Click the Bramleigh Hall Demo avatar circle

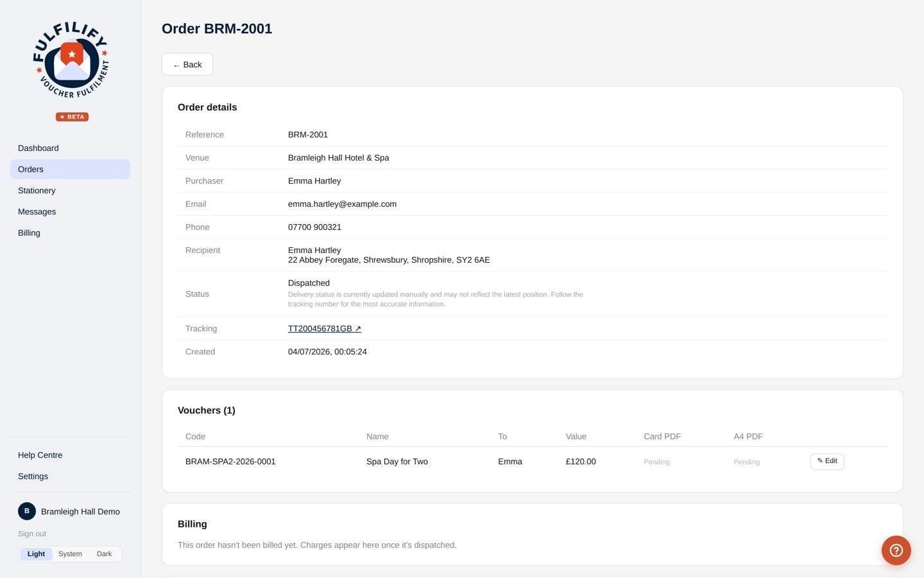click(27, 511)
